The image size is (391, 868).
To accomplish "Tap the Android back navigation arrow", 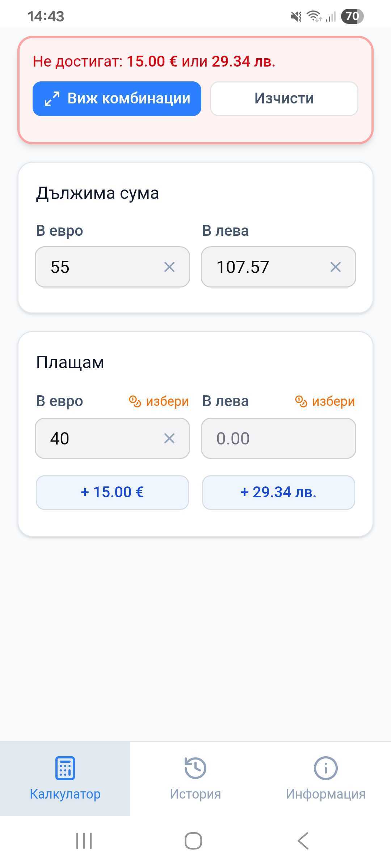I will tap(303, 841).
